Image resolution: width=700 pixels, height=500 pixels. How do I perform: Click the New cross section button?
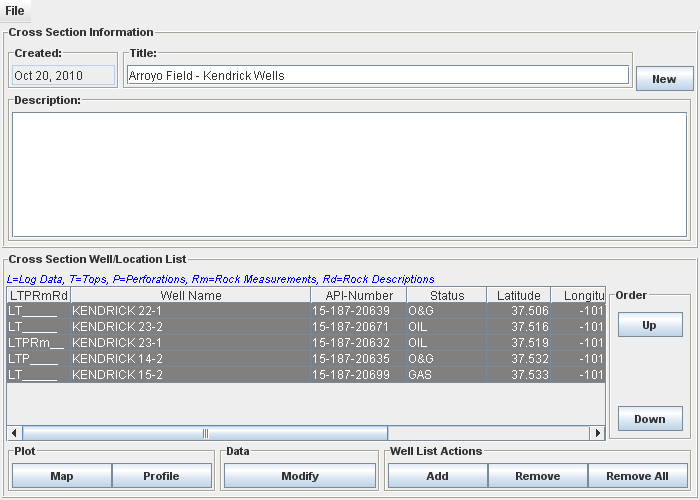(664, 79)
